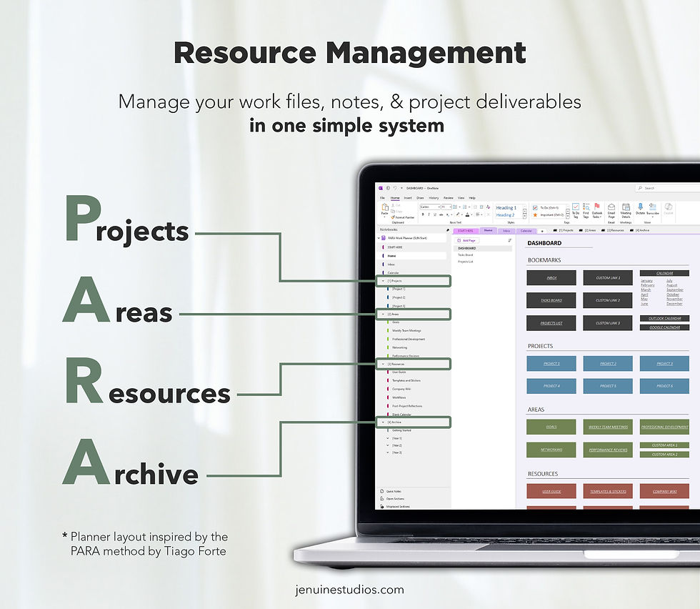Select the Important star tag in Tags gallery
700x609 pixels.
(x=535, y=215)
